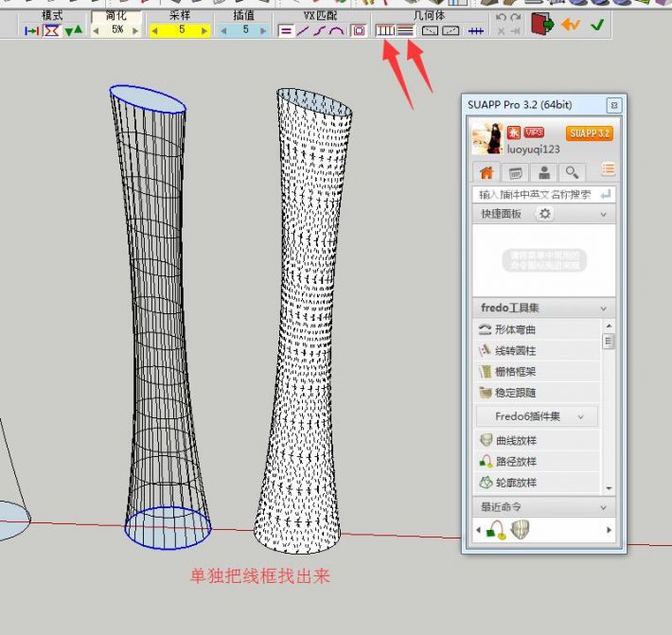Viewport: 672px width, 635px height.
Task: Toggle horizontal lines geometry option
Action: (x=405, y=30)
